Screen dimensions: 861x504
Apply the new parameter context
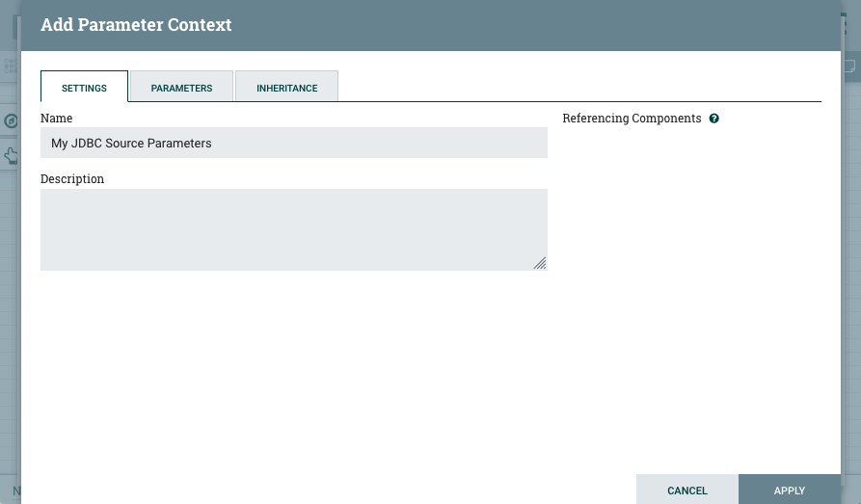click(789, 490)
